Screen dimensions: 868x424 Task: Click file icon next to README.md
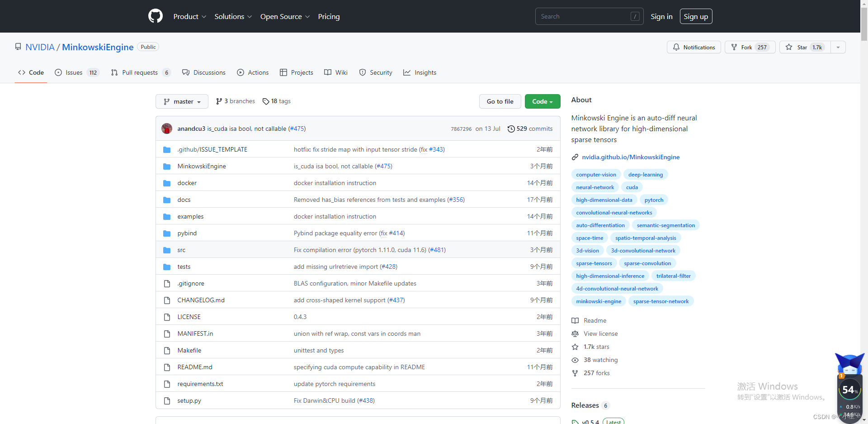coord(167,367)
